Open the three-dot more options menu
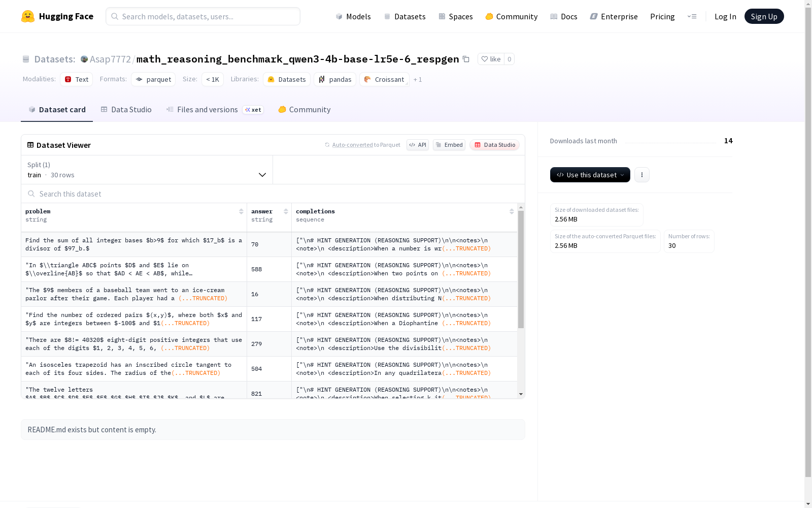The image size is (812, 508). (642, 175)
